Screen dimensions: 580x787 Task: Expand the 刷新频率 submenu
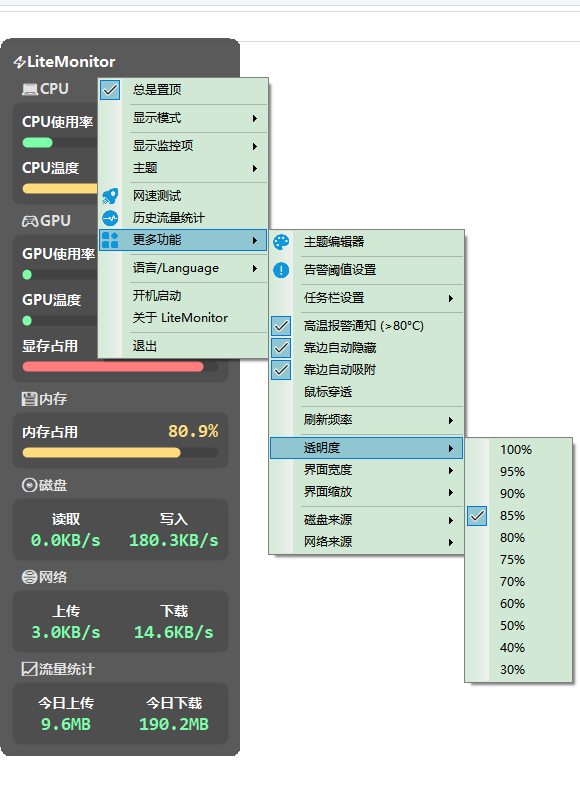[366, 420]
